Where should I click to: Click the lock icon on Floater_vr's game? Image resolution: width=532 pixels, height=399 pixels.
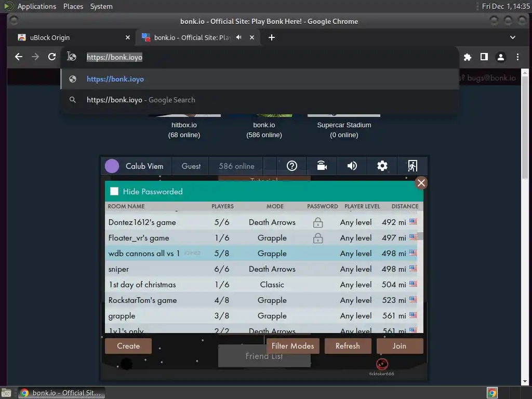tap(318, 238)
